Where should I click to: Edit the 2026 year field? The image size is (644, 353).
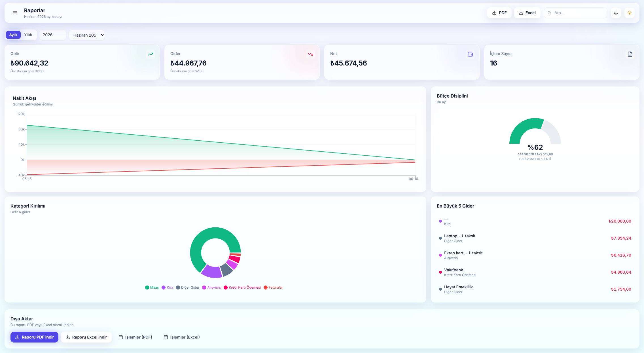(53, 35)
